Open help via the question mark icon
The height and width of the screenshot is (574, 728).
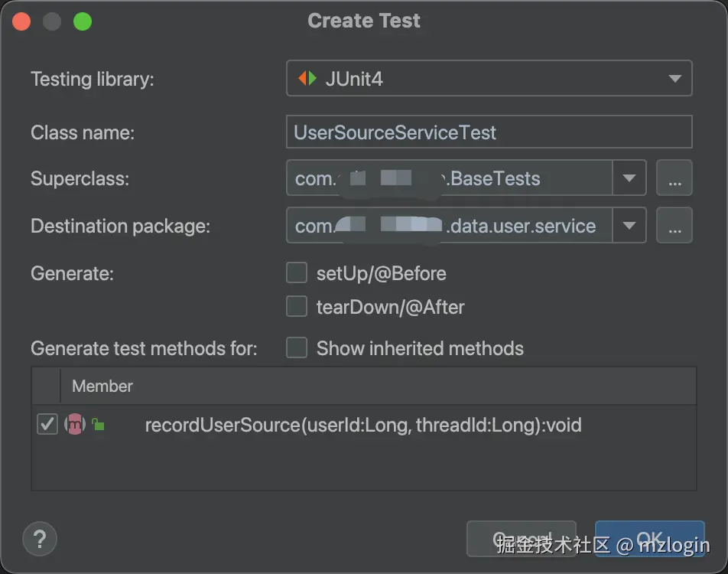tap(39, 539)
